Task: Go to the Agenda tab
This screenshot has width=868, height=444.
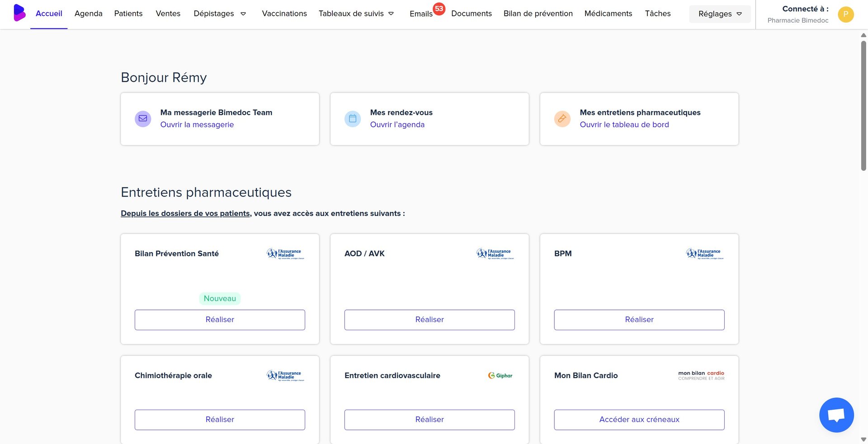Action: 89,14
